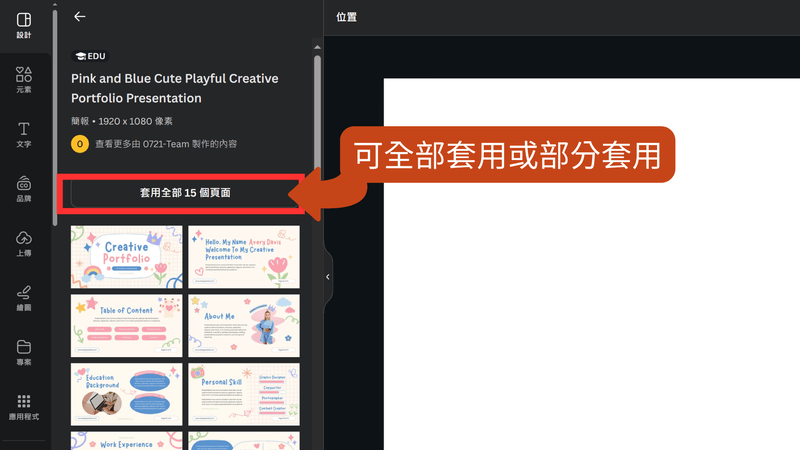This screenshot has width=800, height=450.
Task: Open the 應用程式 (Apps) panel
Action: click(x=24, y=405)
